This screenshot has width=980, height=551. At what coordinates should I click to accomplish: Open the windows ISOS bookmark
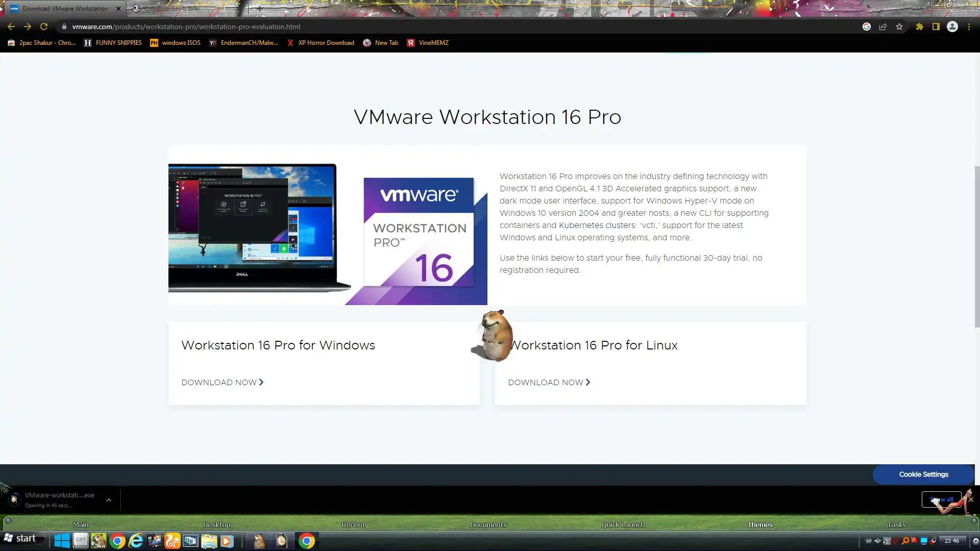175,43
